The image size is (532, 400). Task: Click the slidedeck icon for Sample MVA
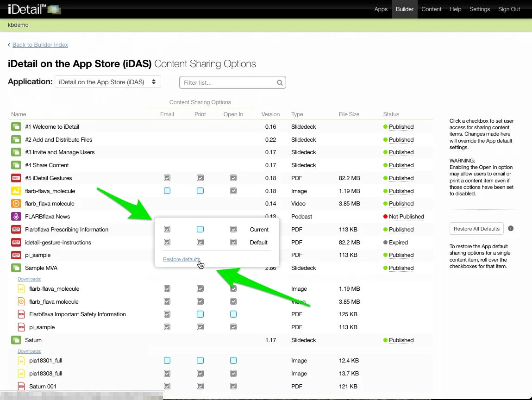(x=16, y=268)
